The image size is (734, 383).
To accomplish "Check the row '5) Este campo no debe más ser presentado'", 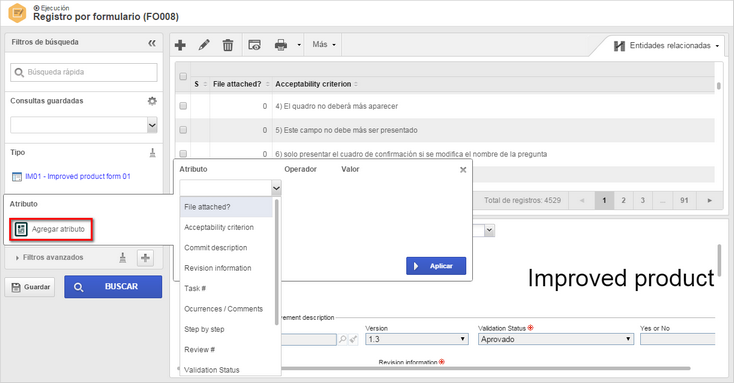I will coord(183,130).
